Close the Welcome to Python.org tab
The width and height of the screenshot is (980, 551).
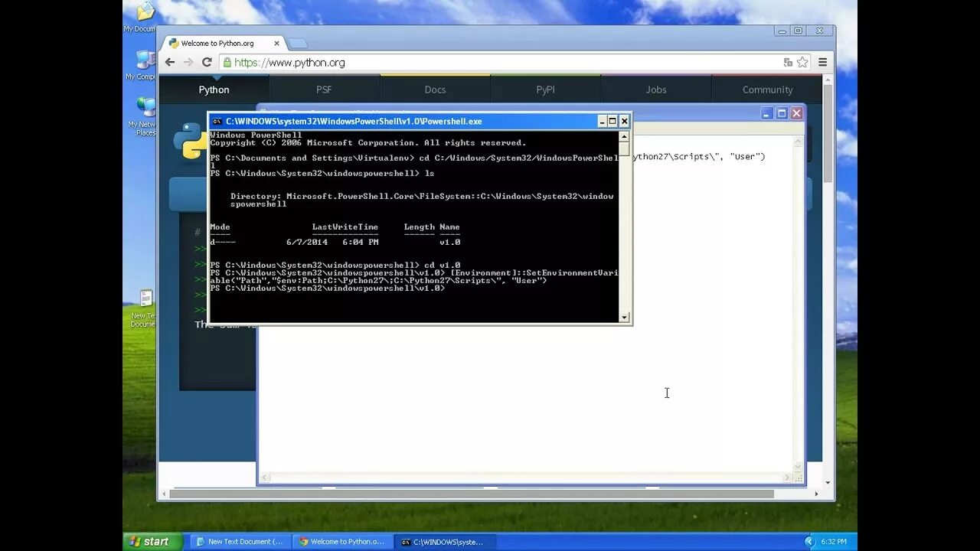tap(276, 44)
